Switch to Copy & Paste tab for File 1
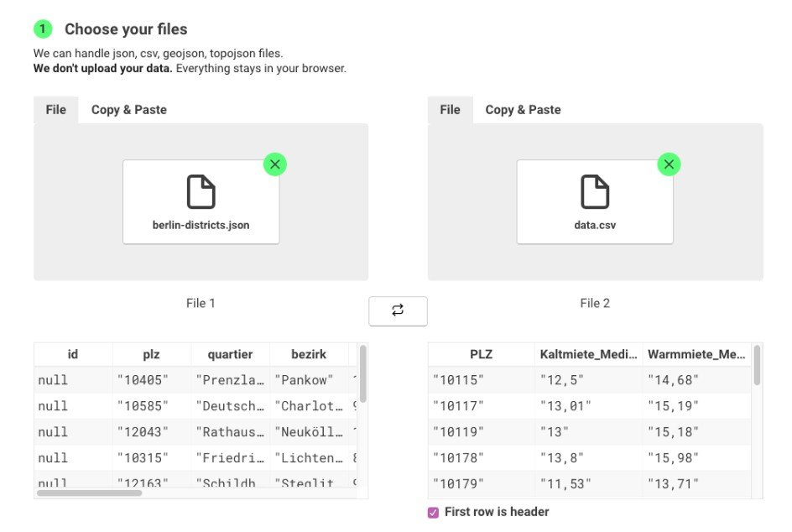Image resolution: width=792 pixels, height=532 pixels. tap(128, 109)
